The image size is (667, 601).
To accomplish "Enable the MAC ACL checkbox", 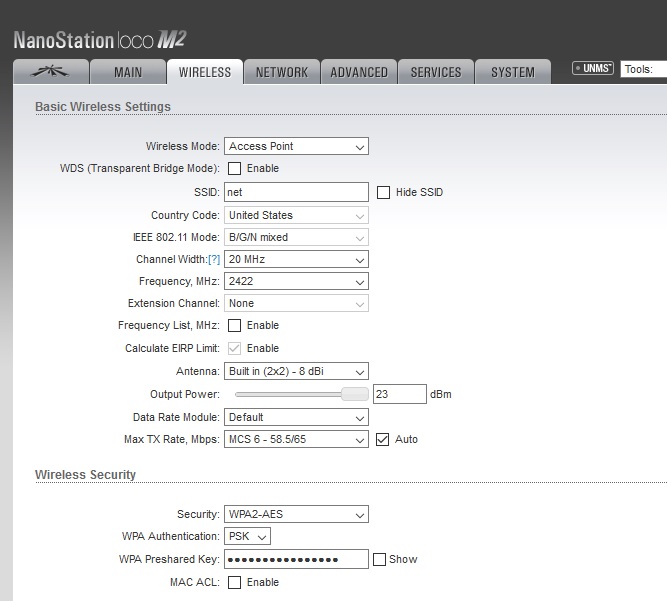I will pos(234,582).
